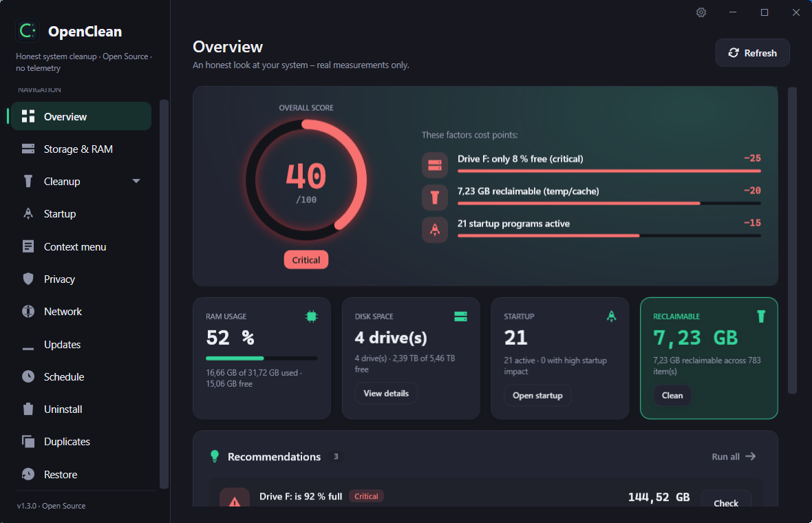Click View details on Disk Space card

[386, 394]
